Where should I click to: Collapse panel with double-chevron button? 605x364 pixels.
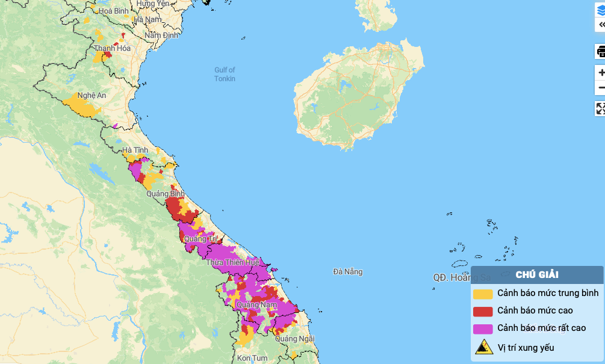[600, 25]
